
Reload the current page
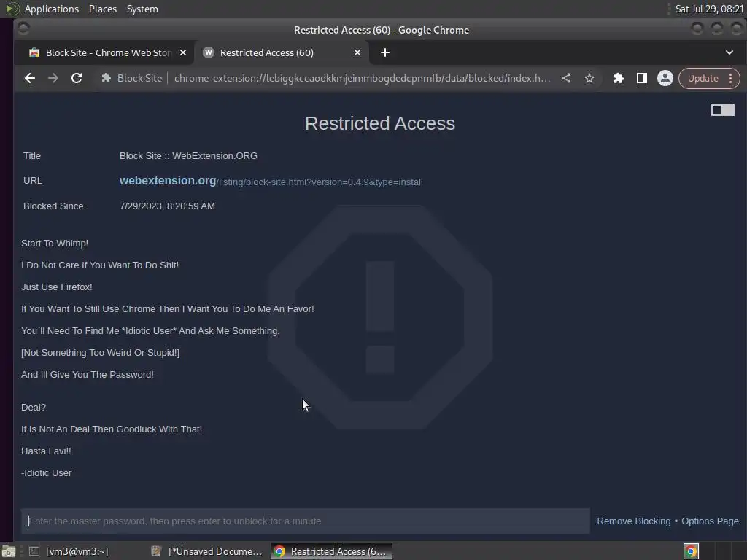pyautogui.click(x=76, y=78)
